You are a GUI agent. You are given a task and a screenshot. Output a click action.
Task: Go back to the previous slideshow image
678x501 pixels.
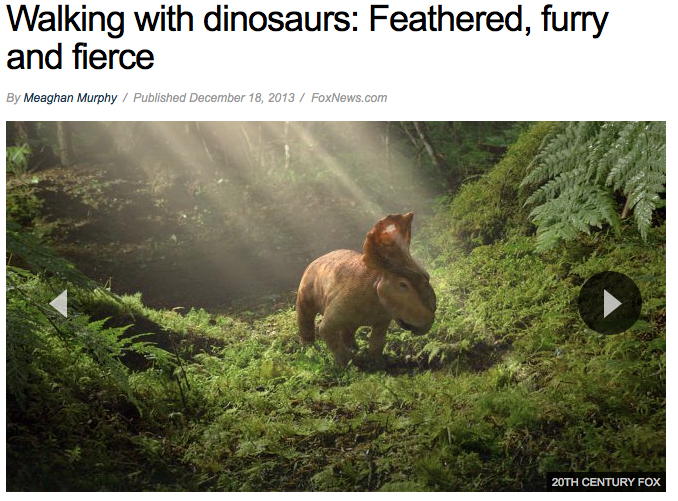(x=58, y=303)
